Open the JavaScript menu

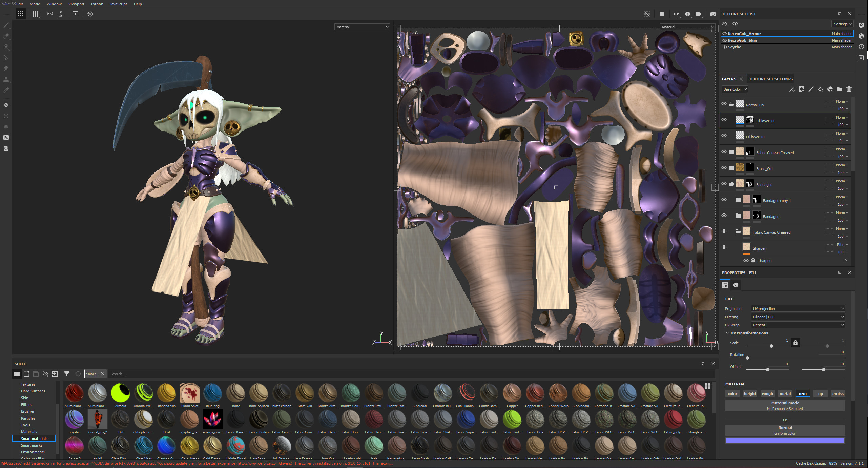tap(118, 4)
